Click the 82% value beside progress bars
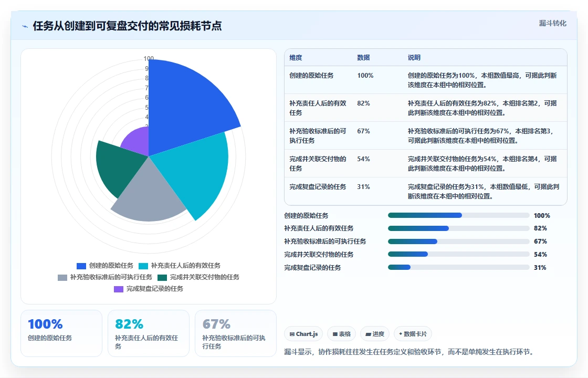588x378 pixels. click(540, 228)
